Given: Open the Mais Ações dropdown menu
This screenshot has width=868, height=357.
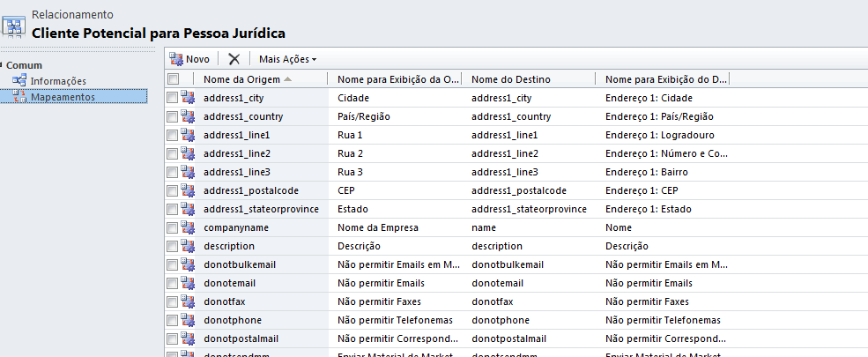Looking at the screenshot, I should pos(287,59).
